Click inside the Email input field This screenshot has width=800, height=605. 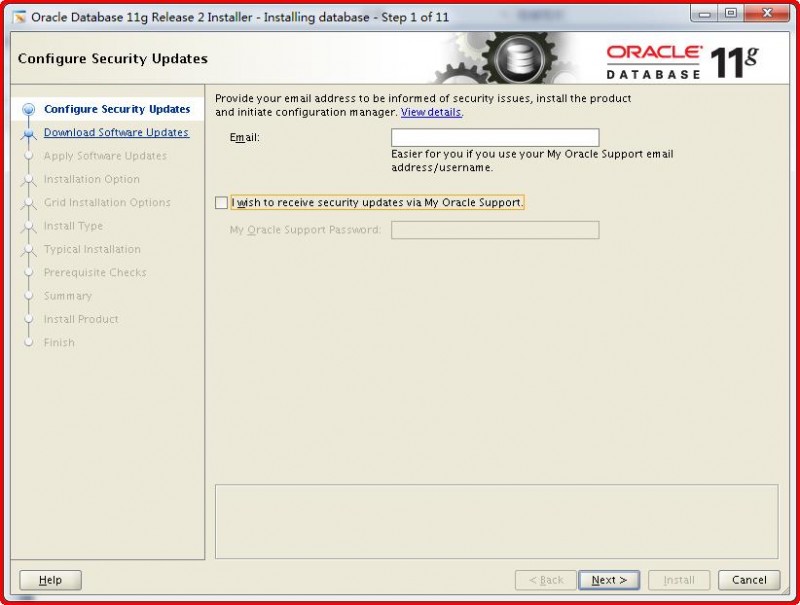click(495, 137)
